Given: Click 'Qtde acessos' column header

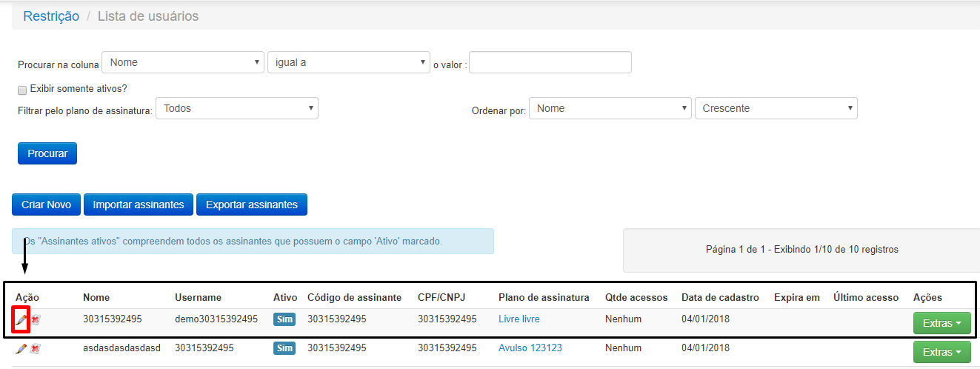Looking at the screenshot, I should pyautogui.click(x=636, y=298).
